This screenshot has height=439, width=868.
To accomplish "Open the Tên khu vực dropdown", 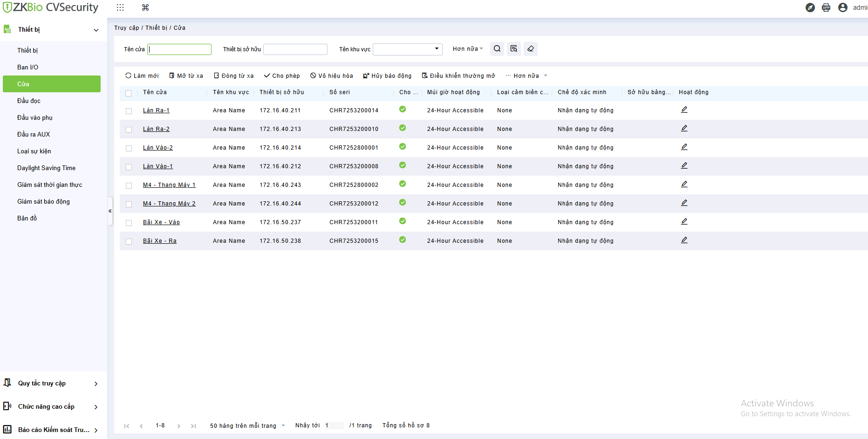I will pyautogui.click(x=408, y=49).
